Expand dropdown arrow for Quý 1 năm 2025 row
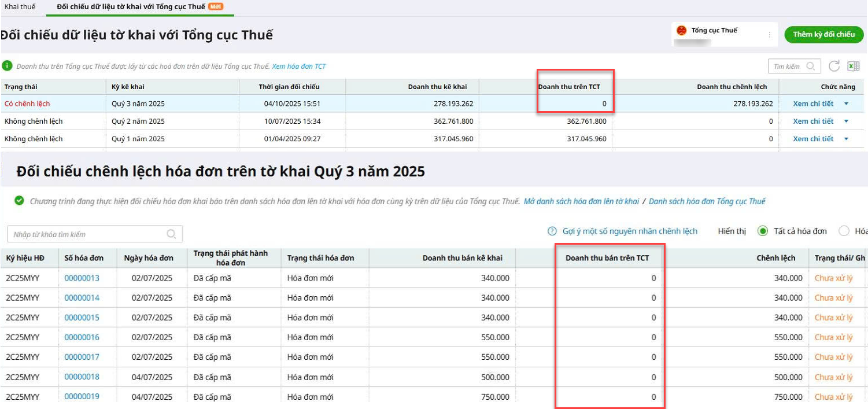 pyautogui.click(x=847, y=139)
